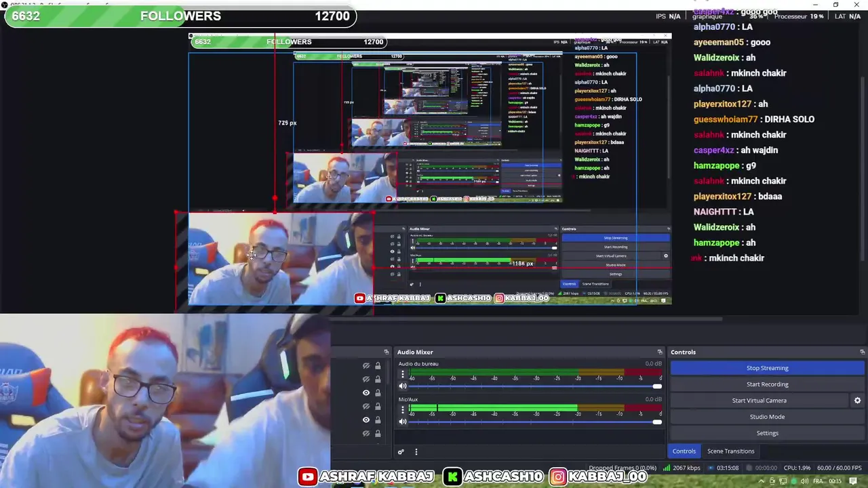Hide the fifth source row's open eye
868x488 pixels.
coord(366,420)
